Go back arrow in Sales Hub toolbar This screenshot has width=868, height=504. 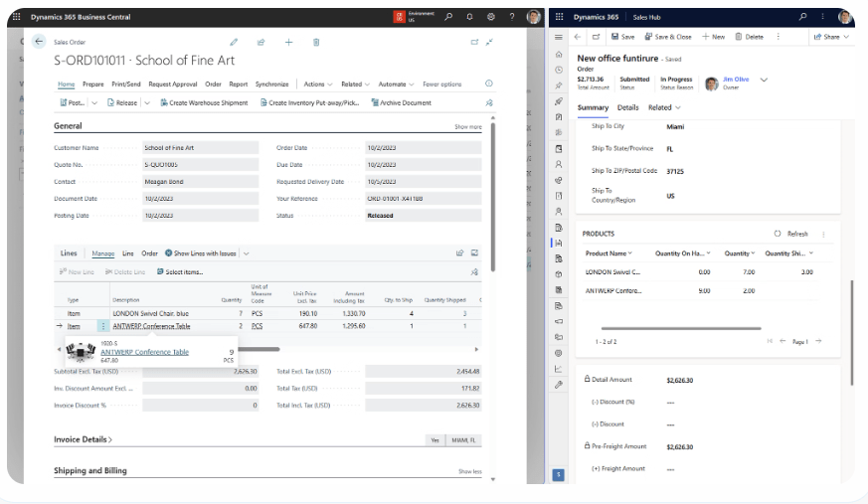[x=578, y=37]
